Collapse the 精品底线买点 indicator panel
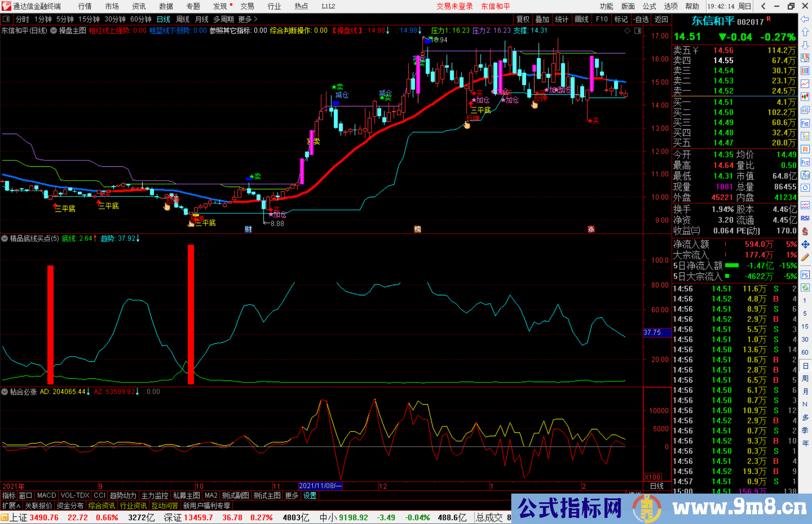This screenshot has height=524, width=812. pos(5,239)
